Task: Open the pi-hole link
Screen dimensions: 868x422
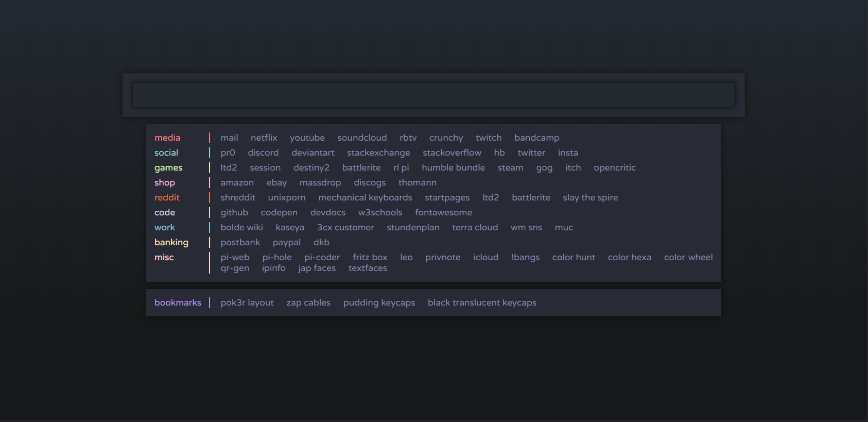Action: (x=276, y=257)
